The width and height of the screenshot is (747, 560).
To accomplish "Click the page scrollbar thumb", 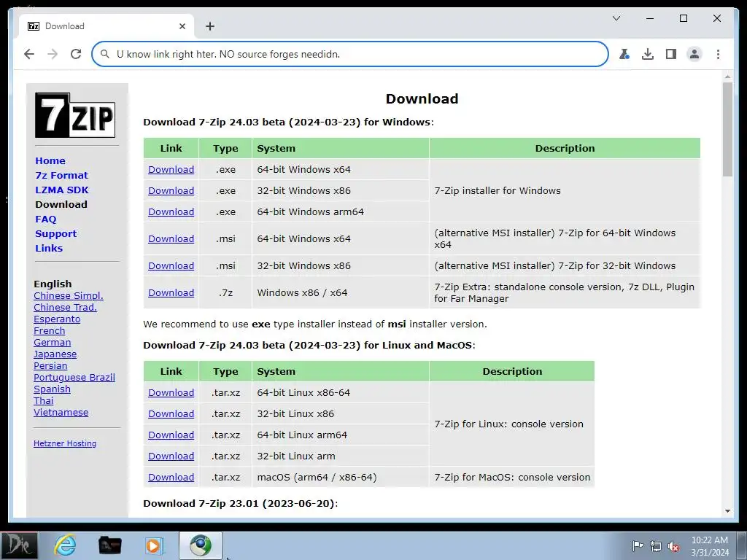I will tap(727, 130).
